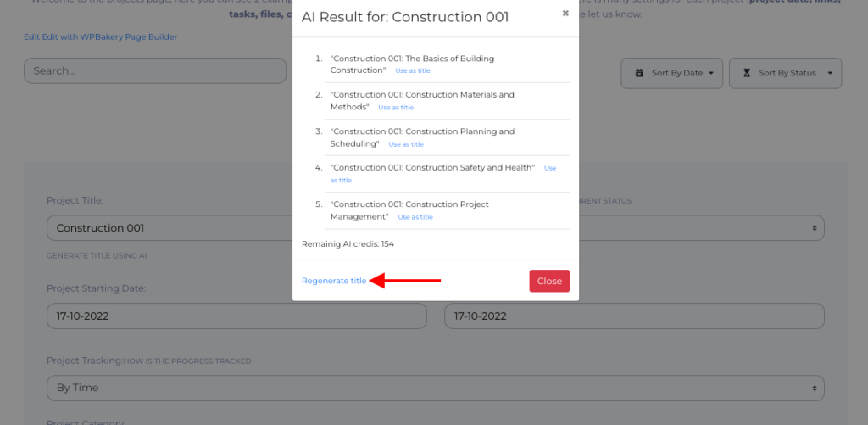Click Generate Title Using AI text

(x=97, y=256)
